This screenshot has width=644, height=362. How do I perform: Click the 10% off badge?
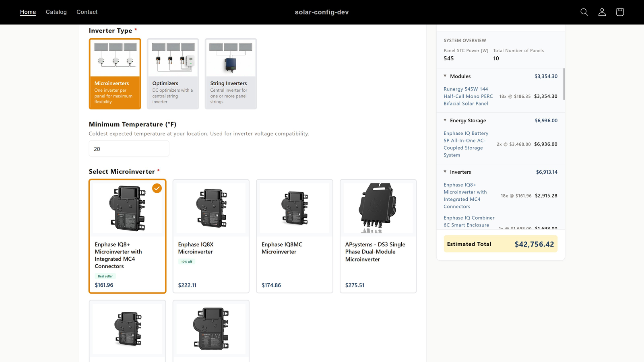(x=186, y=262)
